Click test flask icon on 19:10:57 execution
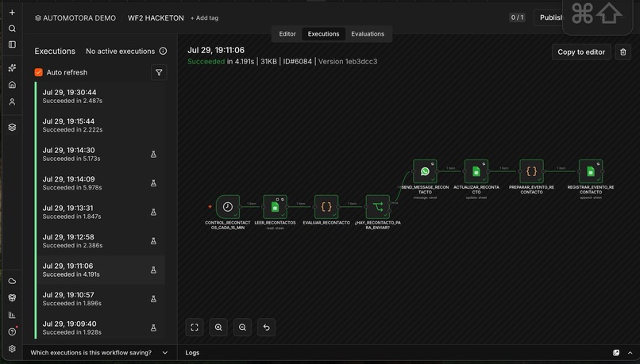 point(153,299)
